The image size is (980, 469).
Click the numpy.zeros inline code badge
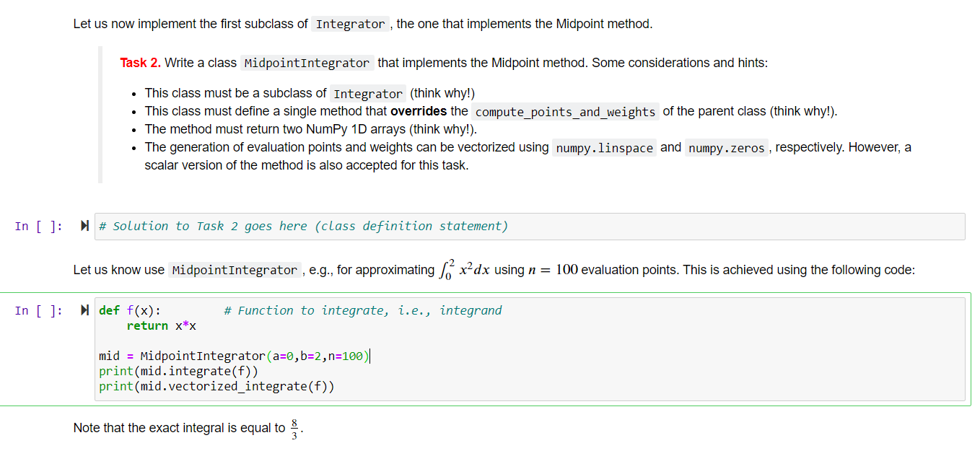(727, 148)
